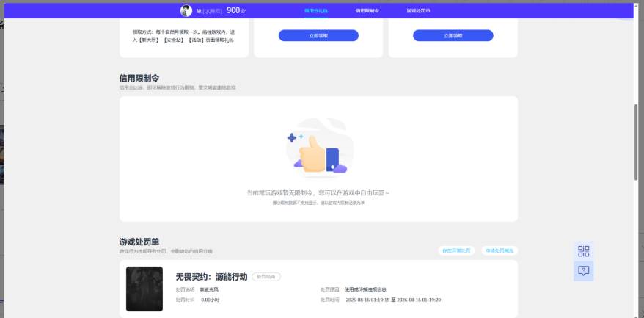
Task: Click the 处罚结束 status badge
Action: click(266, 277)
